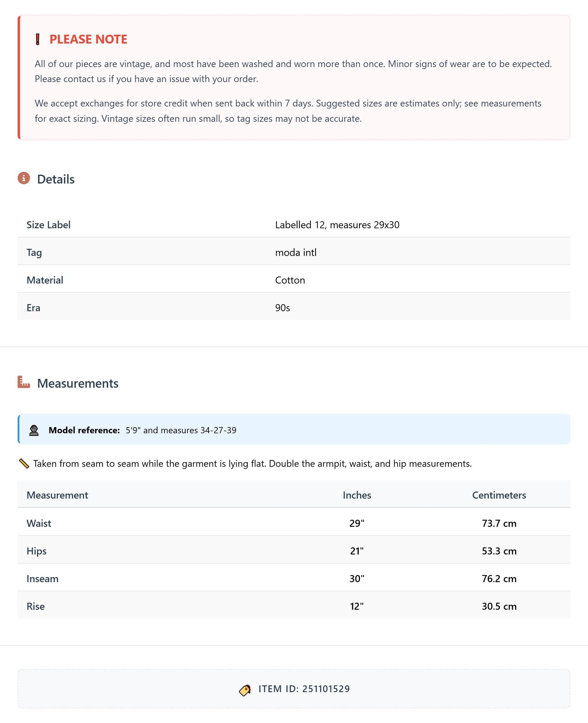Click the model reference person icon

pos(34,430)
